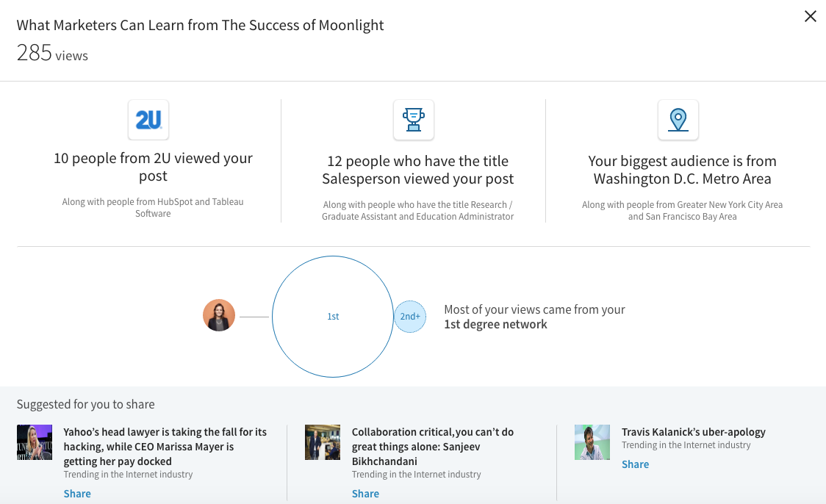Share Travis Kalanick's uber-apology article
Image resolution: width=826 pixels, height=504 pixels.
635,464
